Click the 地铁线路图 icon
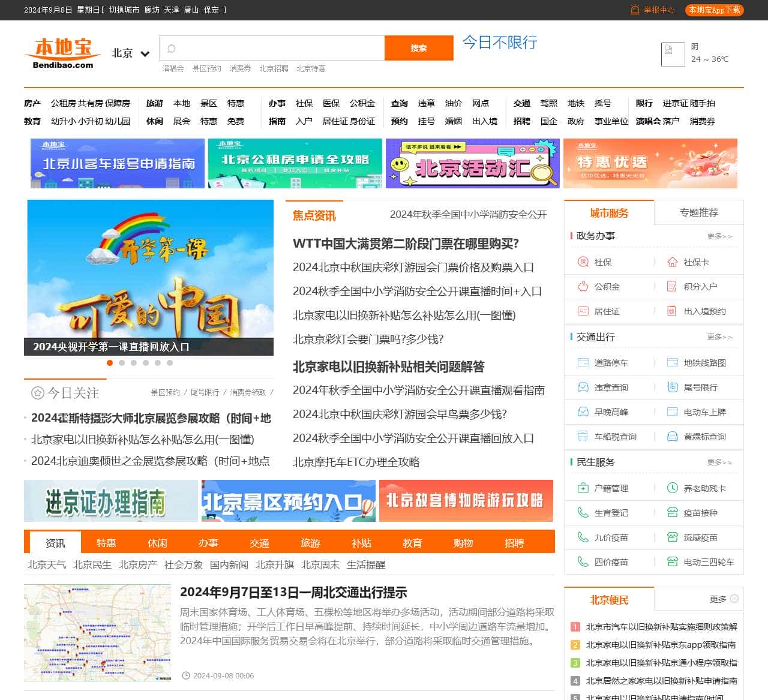768x700 pixels. (x=672, y=363)
